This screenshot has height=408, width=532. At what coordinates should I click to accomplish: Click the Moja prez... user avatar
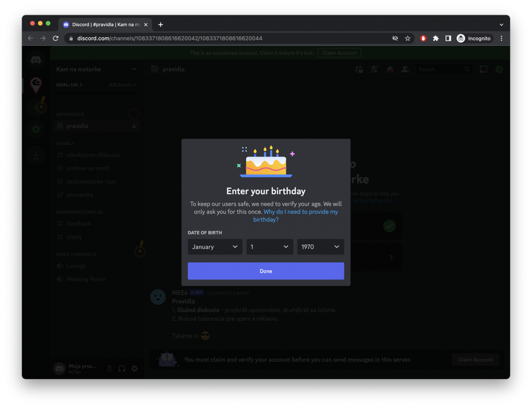59,368
